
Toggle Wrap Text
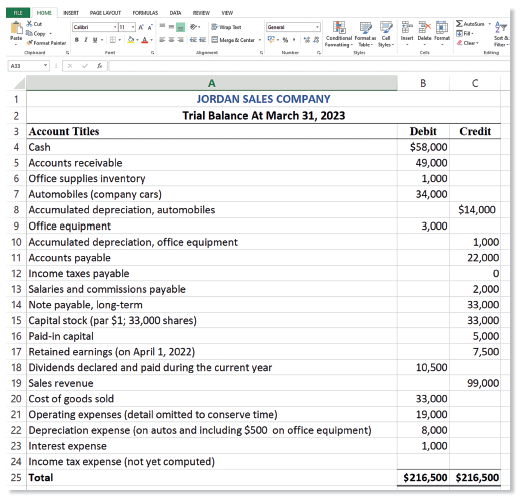tap(226, 27)
